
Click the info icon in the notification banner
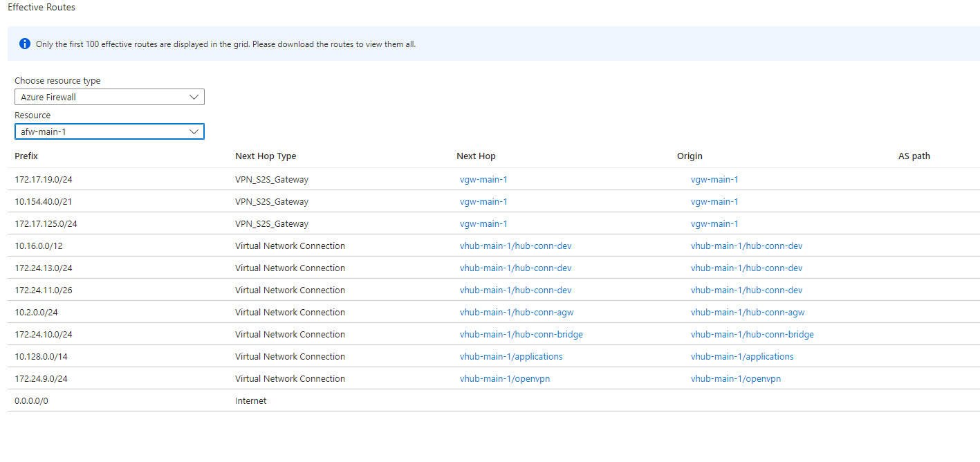(25, 43)
